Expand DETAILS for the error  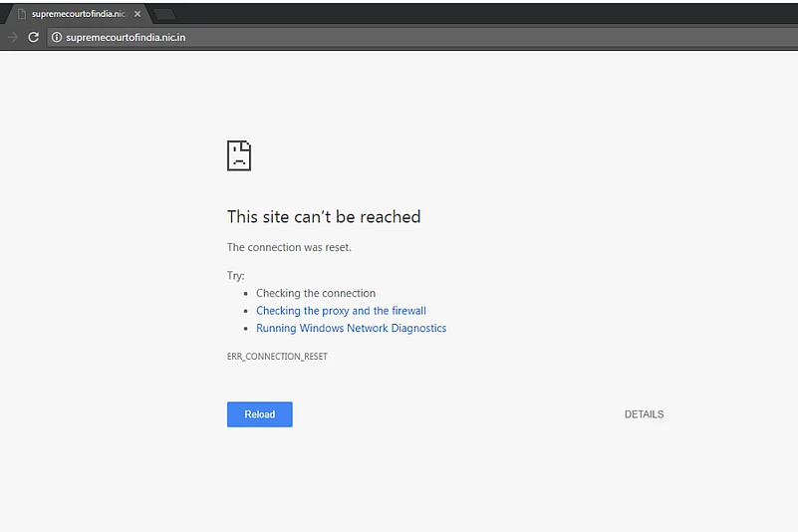pyautogui.click(x=644, y=414)
